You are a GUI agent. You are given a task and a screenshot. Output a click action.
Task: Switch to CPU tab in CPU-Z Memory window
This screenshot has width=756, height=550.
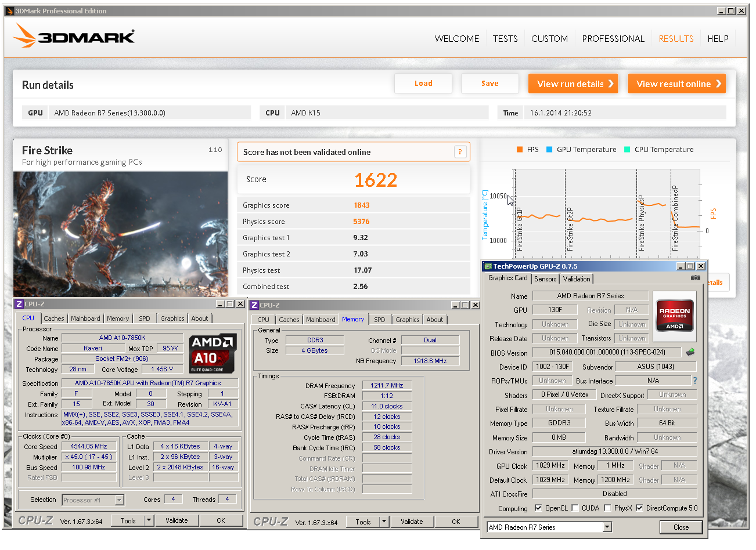[x=264, y=320]
